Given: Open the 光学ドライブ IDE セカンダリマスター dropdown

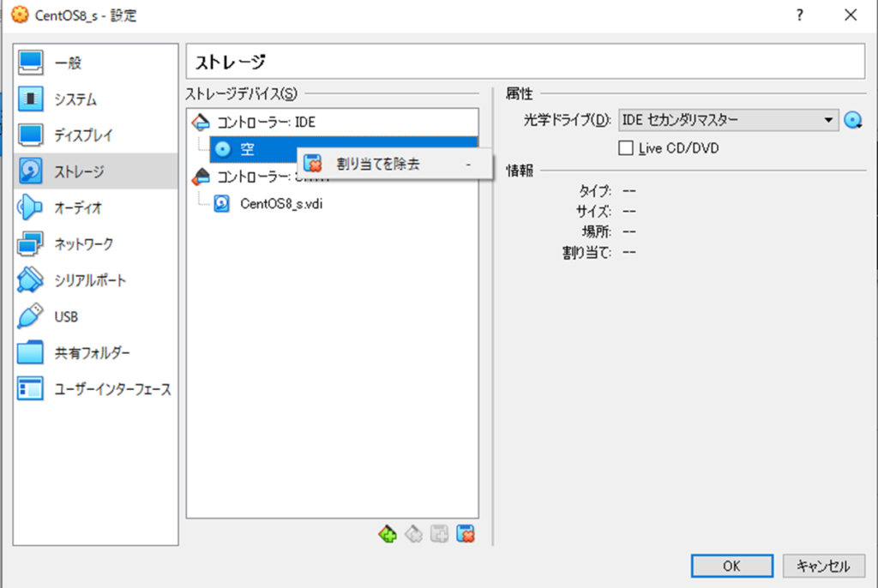Looking at the screenshot, I should coord(728,120).
